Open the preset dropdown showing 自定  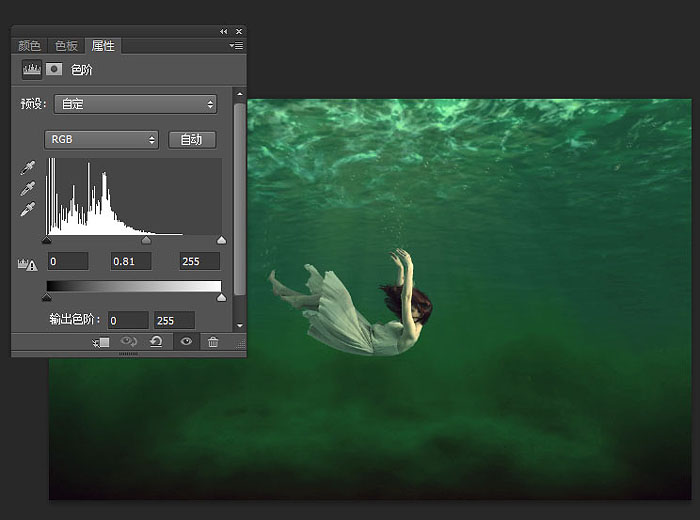click(135, 104)
